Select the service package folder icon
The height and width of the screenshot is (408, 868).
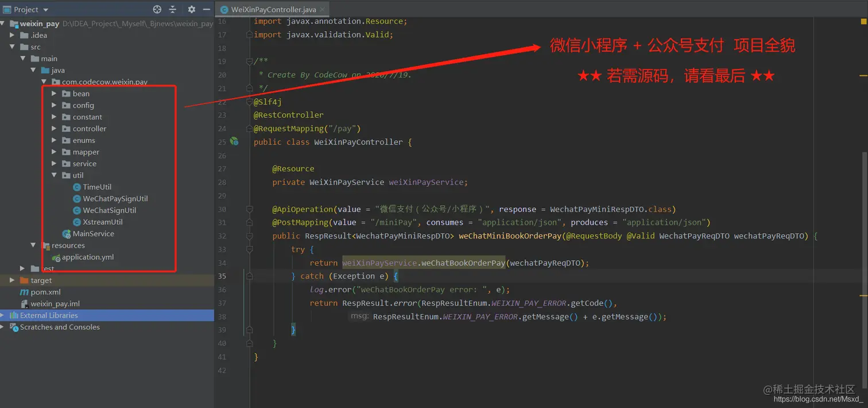coord(66,164)
